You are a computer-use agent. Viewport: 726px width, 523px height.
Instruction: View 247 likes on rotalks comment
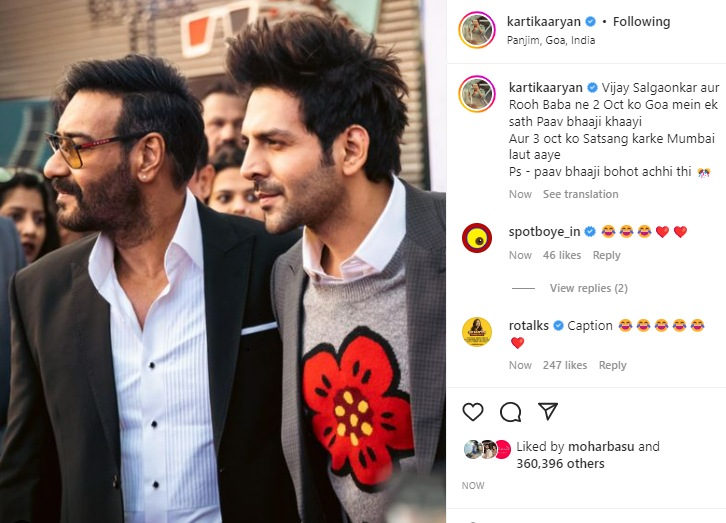[565, 365]
